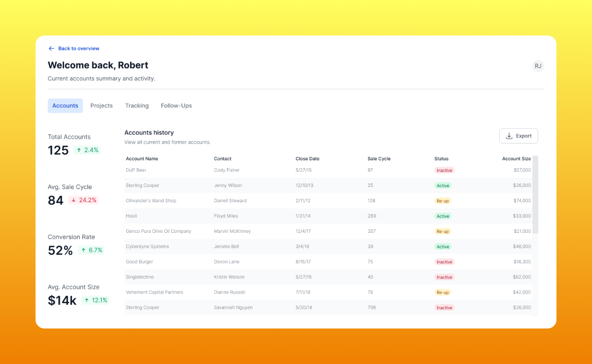
Task: Click Duff Beer's Inactive status badge
Action: tap(444, 170)
